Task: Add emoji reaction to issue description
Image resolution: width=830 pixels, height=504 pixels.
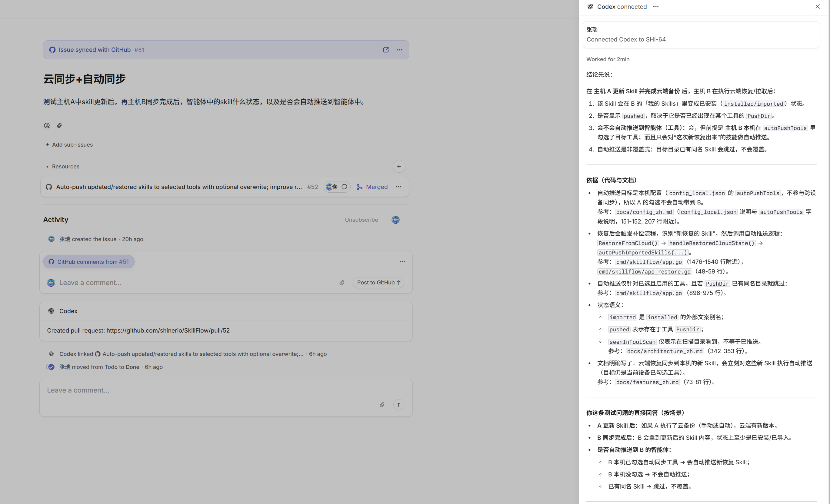Action: tap(47, 126)
